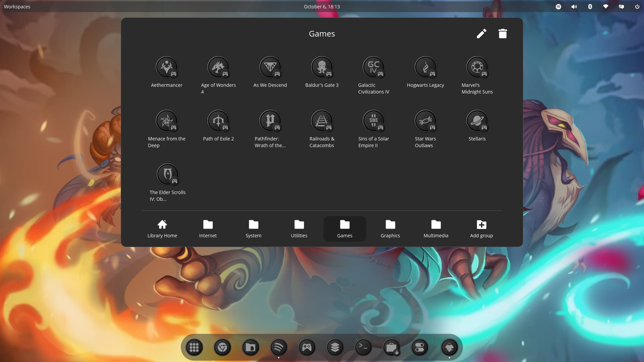Viewport: 644px width, 362px height.
Task: Launch the Aethermancer game
Action: [x=166, y=67]
